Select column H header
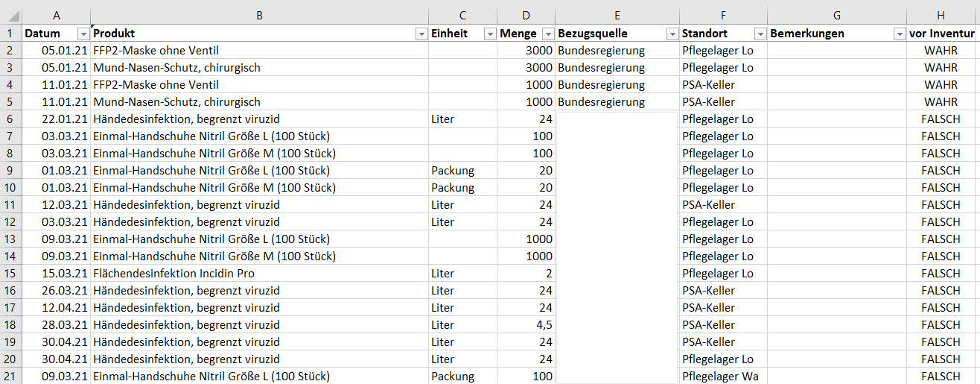This screenshot has width=980, height=384. (941, 16)
